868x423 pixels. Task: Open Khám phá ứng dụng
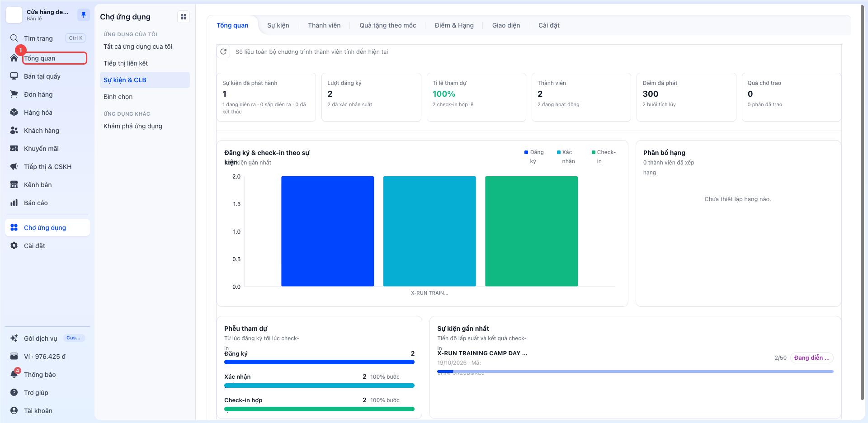click(145, 126)
